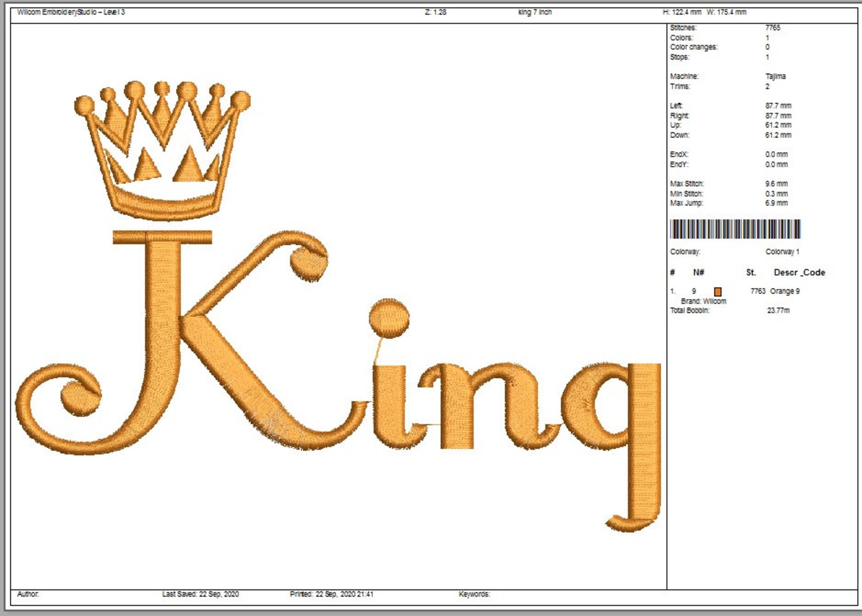This screenshot has width=862, height=616.
Task: Click the height value H: 122.4 mm
Action: pyautogui.click(x=682, y=12)
